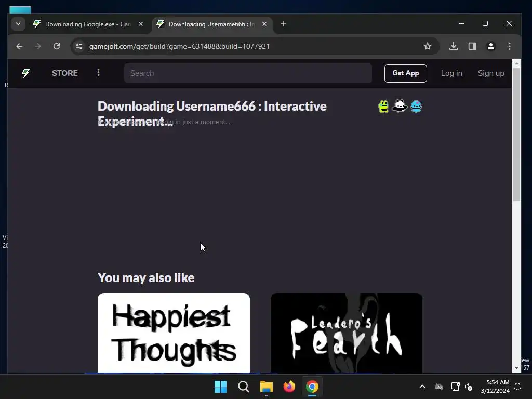The width and height of the screenshot is (532, 399).
Task: Click the You may also like heading
Action: click(146, 277)
